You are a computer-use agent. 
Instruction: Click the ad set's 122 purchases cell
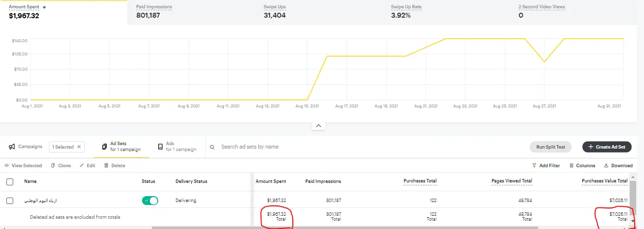432,201
